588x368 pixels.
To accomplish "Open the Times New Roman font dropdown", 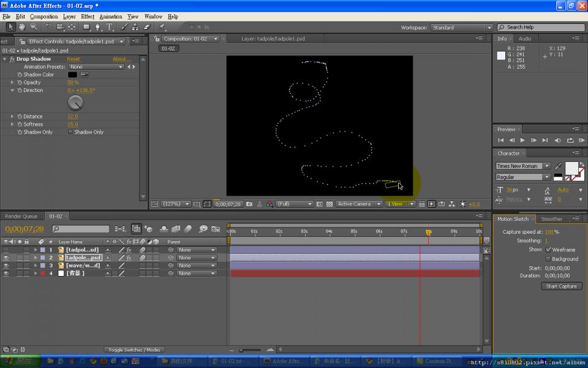I will (522, 166).
